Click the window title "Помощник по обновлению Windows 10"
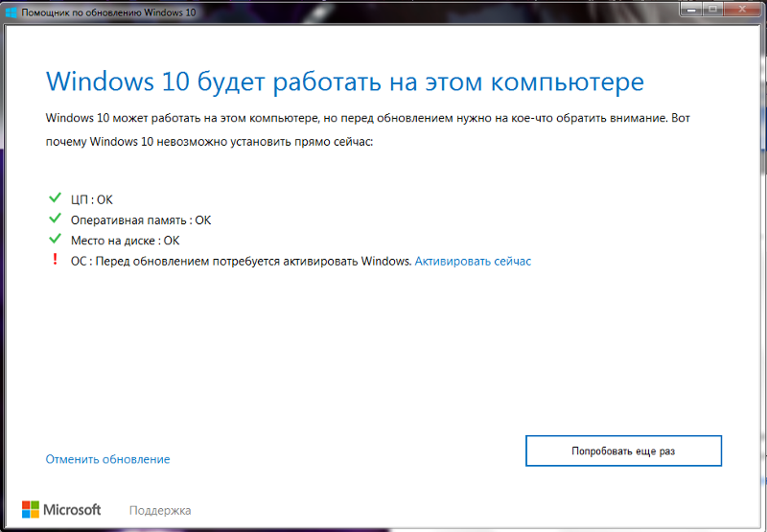The height and width of the screenshot is (532, 767). (x=108, y=12)
